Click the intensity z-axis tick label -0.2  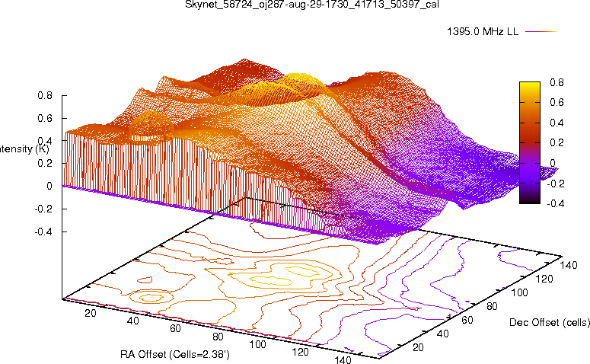(x=43, y=209)
